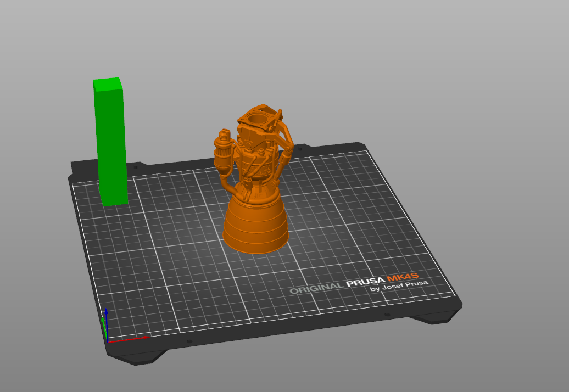Image resolution: width=569 pixels, height=392 pixels.
Task: Click the PRUSA text on the bed
Action: (365, 282)
